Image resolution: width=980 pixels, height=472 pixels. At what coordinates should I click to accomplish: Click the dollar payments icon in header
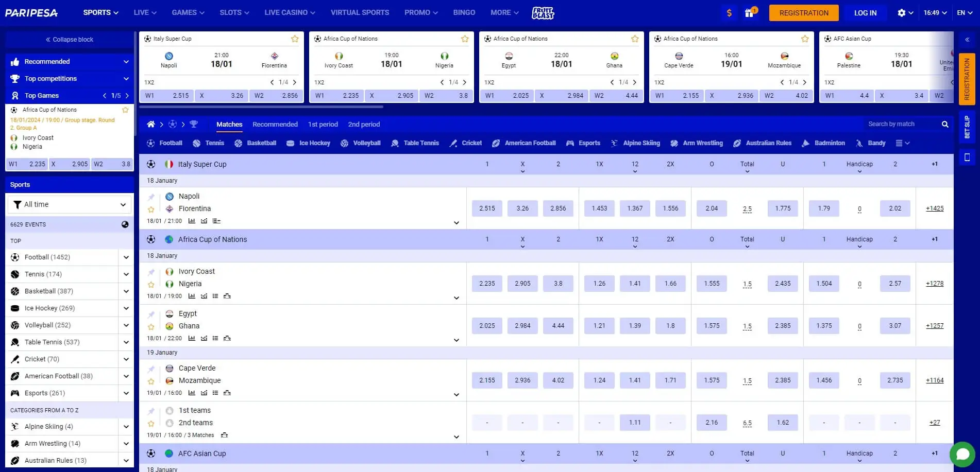(729, 12)
